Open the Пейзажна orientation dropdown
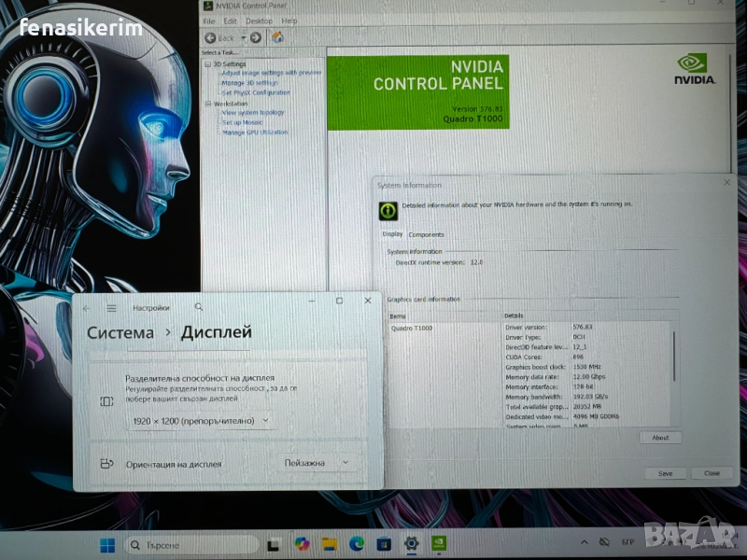This screenshot has width=747, height=560. click(x=317, y=463)
